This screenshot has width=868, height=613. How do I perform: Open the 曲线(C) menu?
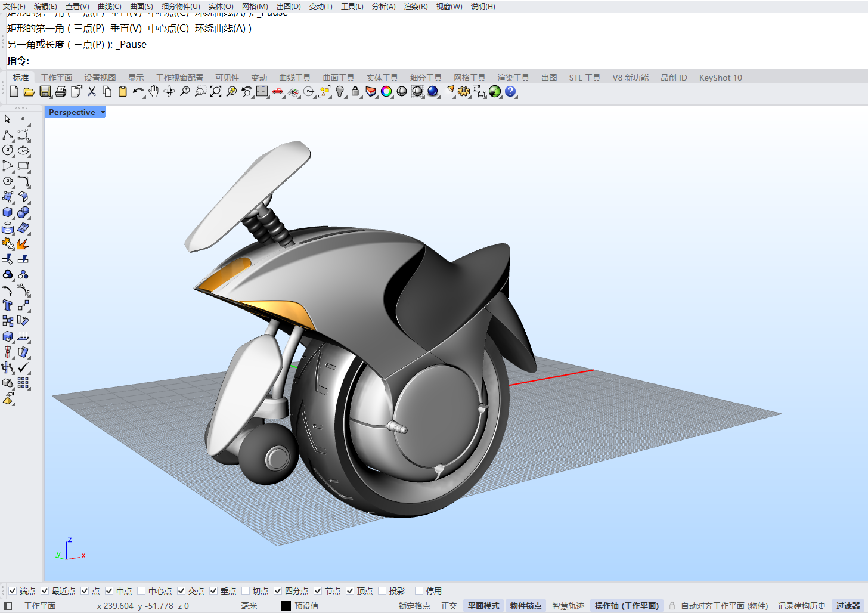[x=109, y=6]
